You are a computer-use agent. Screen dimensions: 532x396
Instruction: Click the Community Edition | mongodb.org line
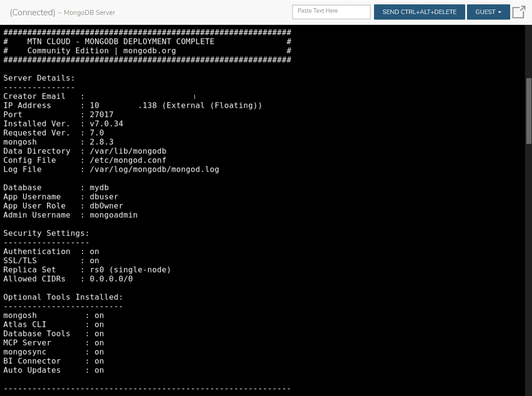click(147, 51)
